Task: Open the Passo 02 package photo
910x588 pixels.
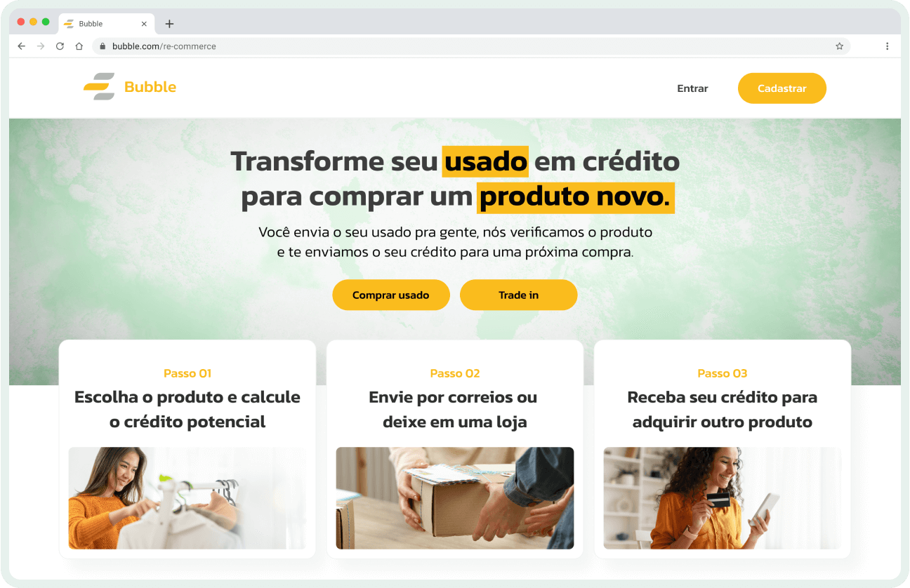Action: coord(455,498)
